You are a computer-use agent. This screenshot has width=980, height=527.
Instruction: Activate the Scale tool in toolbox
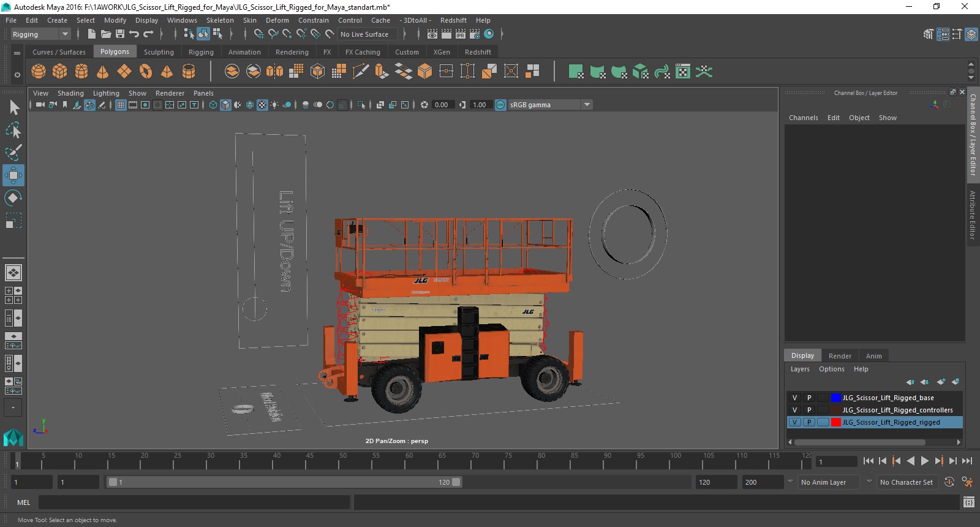point(13,220)
